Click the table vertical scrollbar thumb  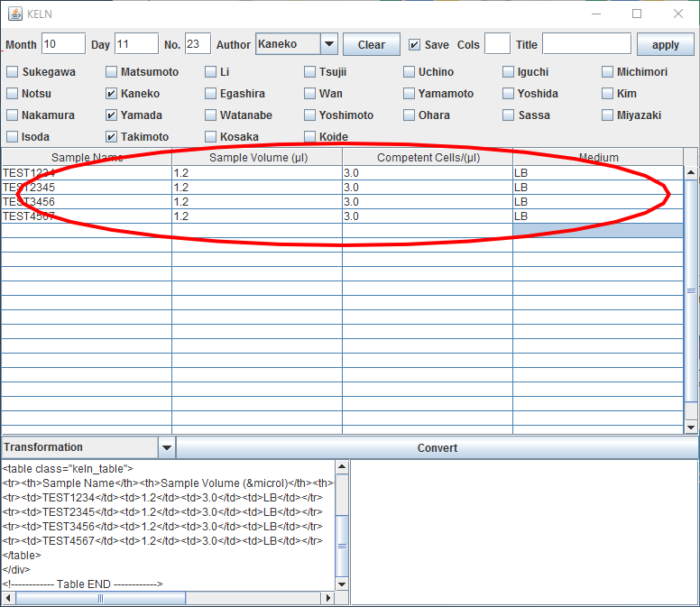click(691, 291)
